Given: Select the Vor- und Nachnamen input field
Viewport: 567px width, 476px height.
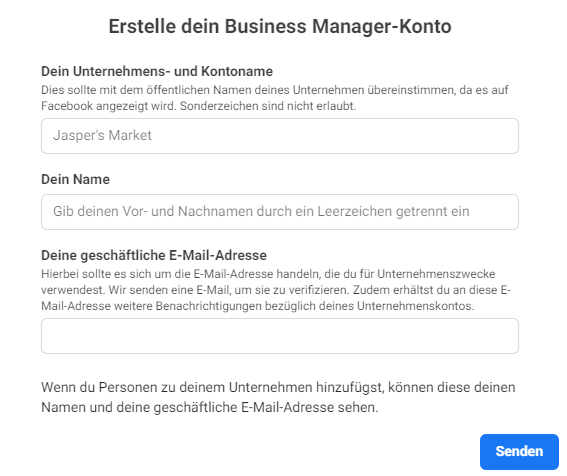Looking at the screenshot, I should (x=280, y=212).
